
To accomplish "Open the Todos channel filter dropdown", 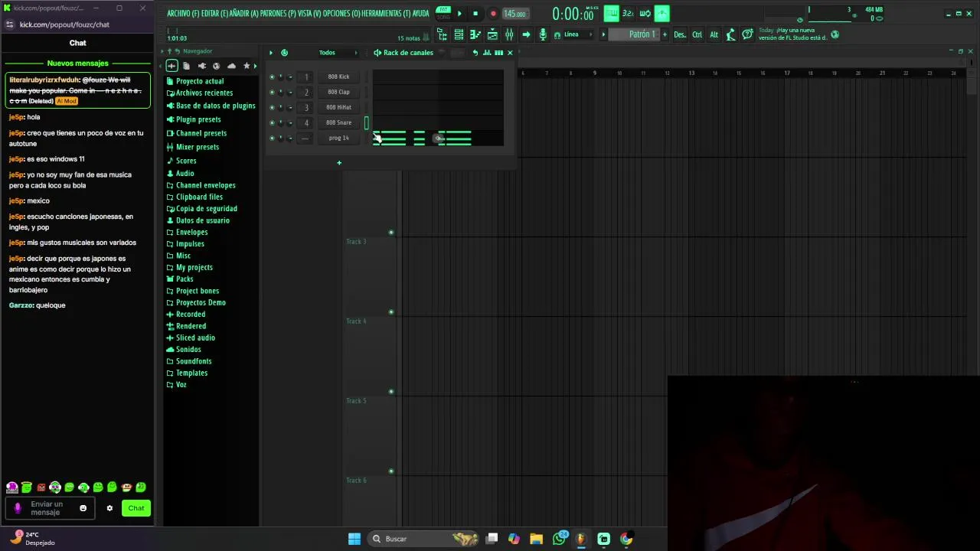I will (337, 53).
